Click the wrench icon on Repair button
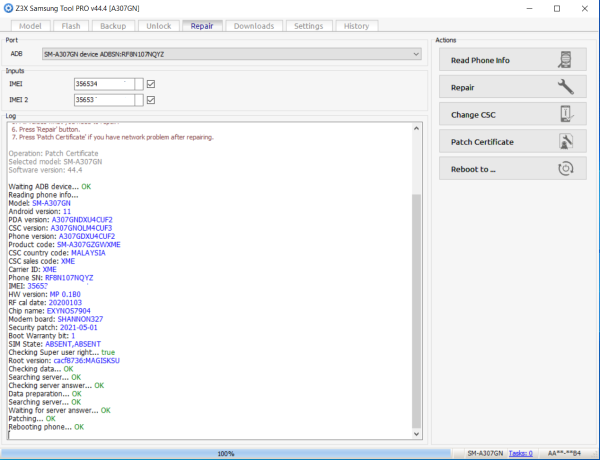The image size is (600, 460). point(566,87)
